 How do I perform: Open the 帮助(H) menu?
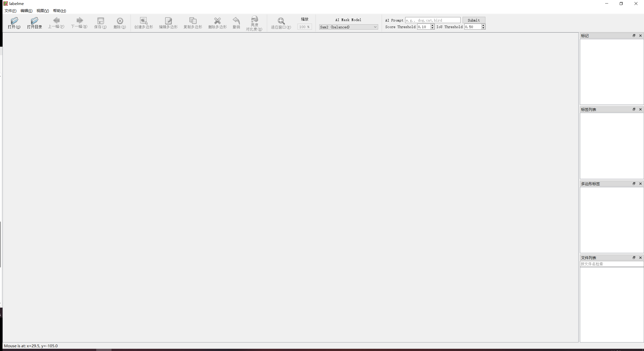tap(59, 11)
